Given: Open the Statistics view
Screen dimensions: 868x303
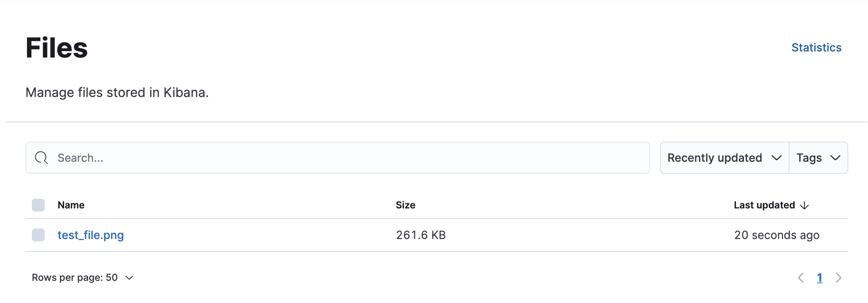Looking at the screenshot, I should tap(816, 47).
